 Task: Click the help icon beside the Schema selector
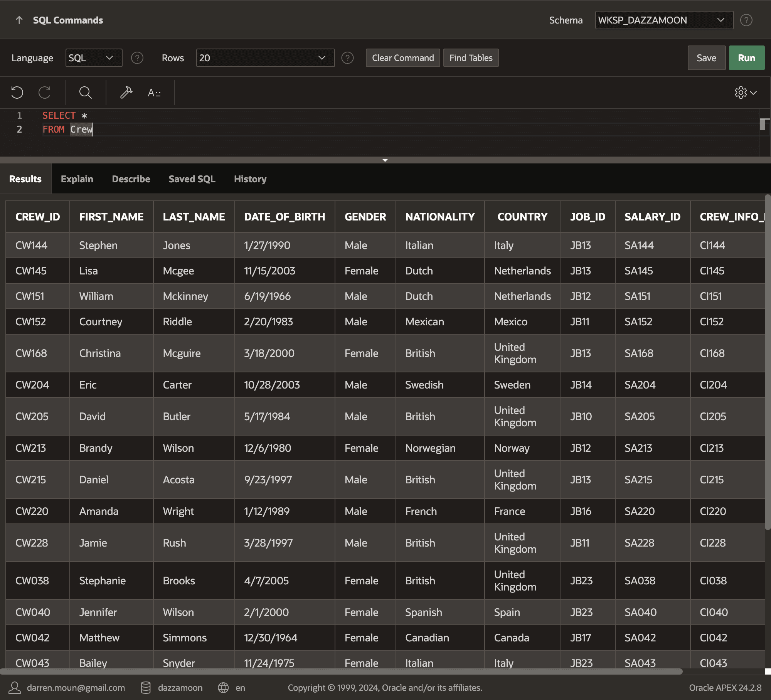(746, 20)
